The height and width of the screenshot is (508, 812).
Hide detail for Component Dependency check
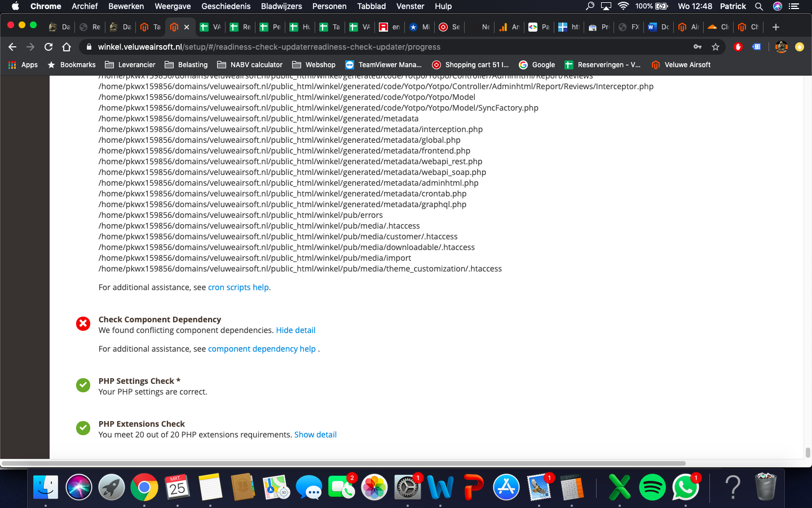pyautogui.click(x=295, y=330)
